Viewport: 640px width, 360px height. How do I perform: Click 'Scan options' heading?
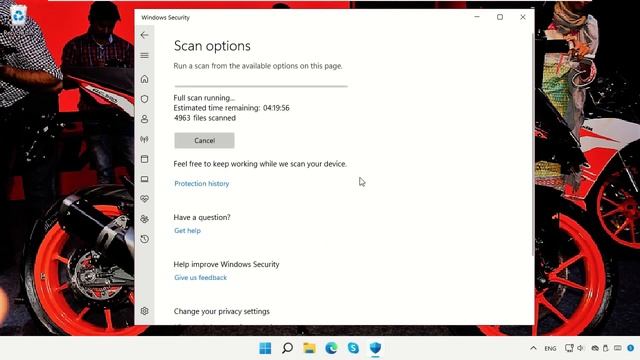212,46
